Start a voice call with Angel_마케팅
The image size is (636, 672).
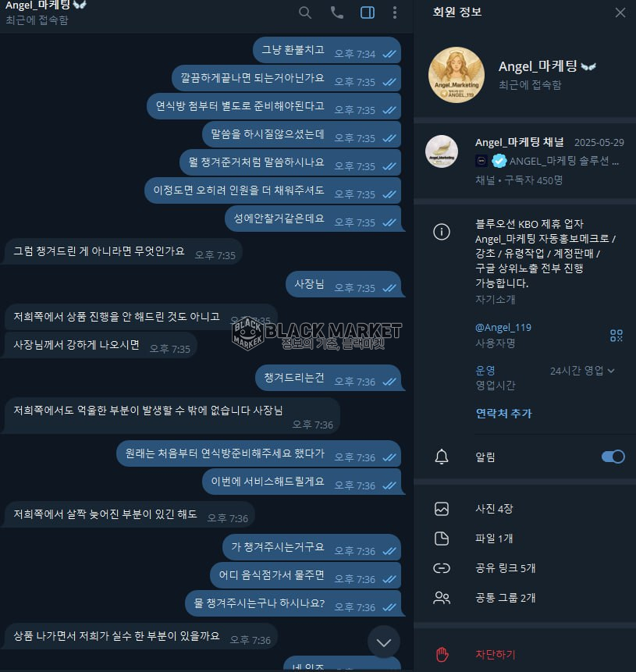coord(337,12)
